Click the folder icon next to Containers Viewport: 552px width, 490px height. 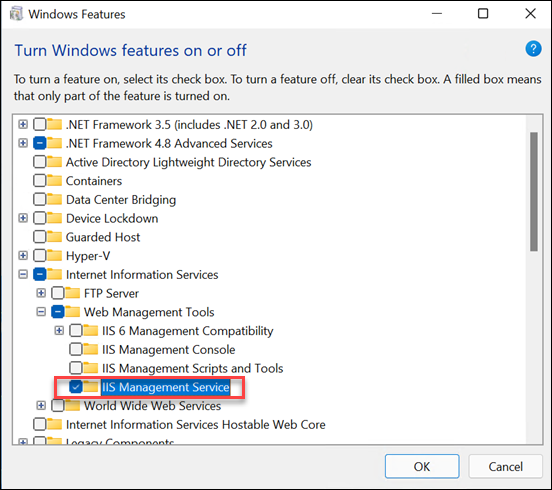[x=55, y=181]
